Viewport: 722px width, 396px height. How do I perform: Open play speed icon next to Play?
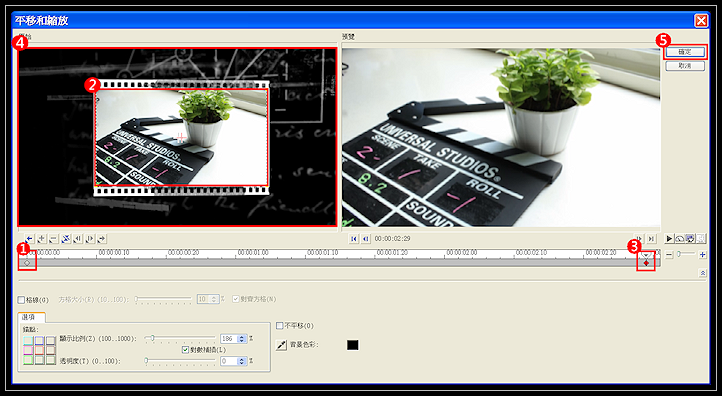pos(680,239)
